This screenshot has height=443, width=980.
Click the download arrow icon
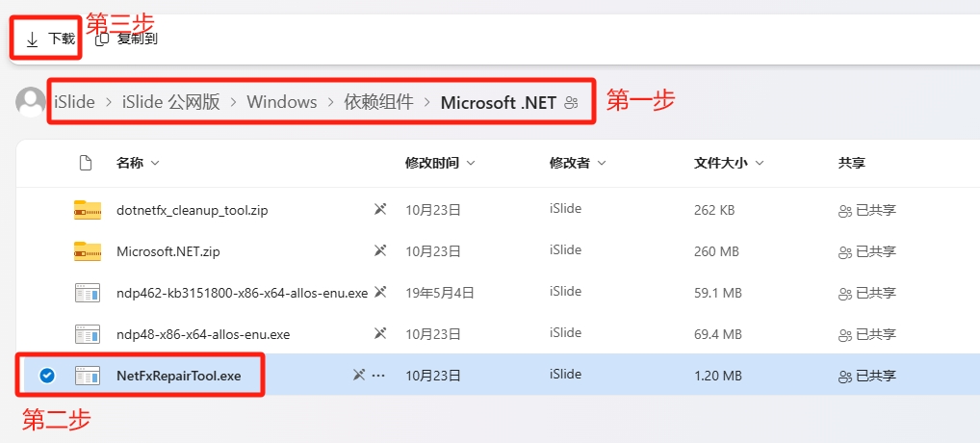point(32,39)
